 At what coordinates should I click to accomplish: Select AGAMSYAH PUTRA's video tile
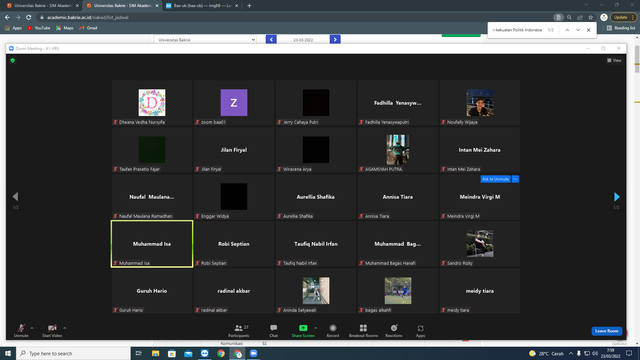click(x=398, y=150)
